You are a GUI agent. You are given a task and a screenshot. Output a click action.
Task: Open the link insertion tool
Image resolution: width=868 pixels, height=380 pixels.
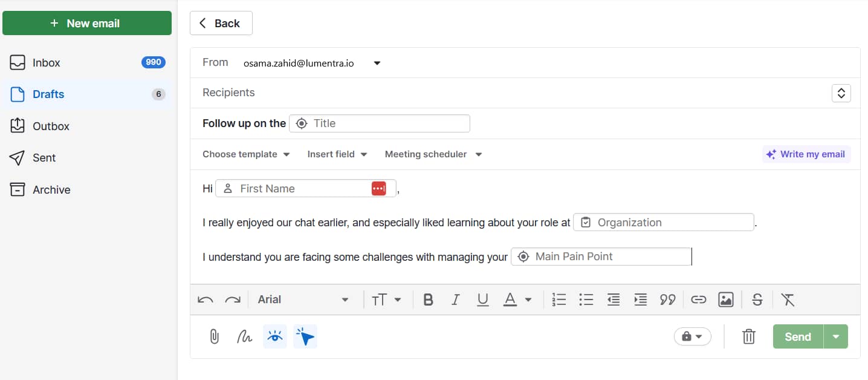698,299
